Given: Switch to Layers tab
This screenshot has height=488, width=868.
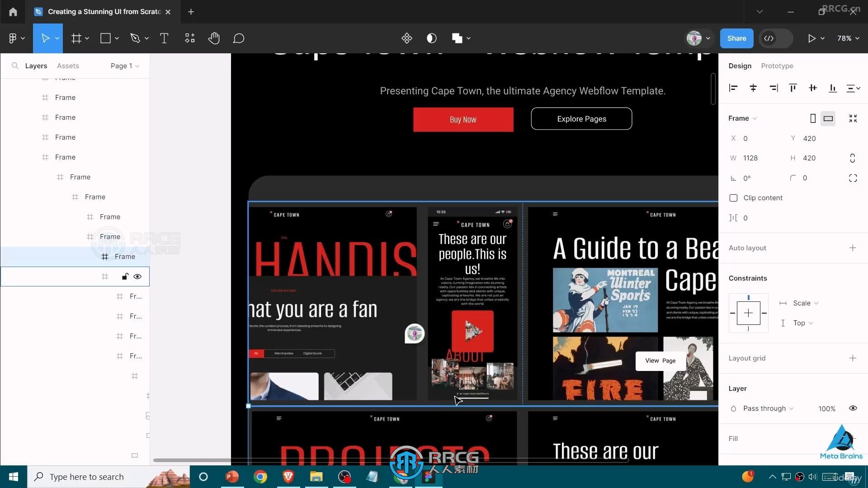Looking at the screenshot, I should click(36, 66).
